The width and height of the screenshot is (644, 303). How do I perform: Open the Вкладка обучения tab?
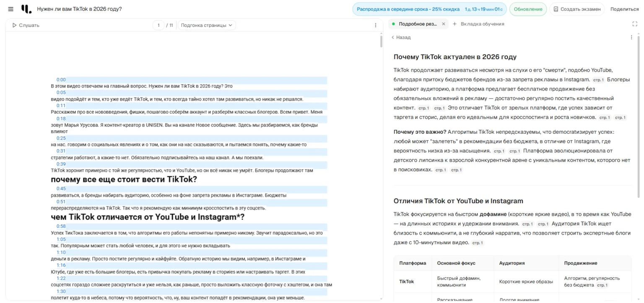(x=482, y=24)
